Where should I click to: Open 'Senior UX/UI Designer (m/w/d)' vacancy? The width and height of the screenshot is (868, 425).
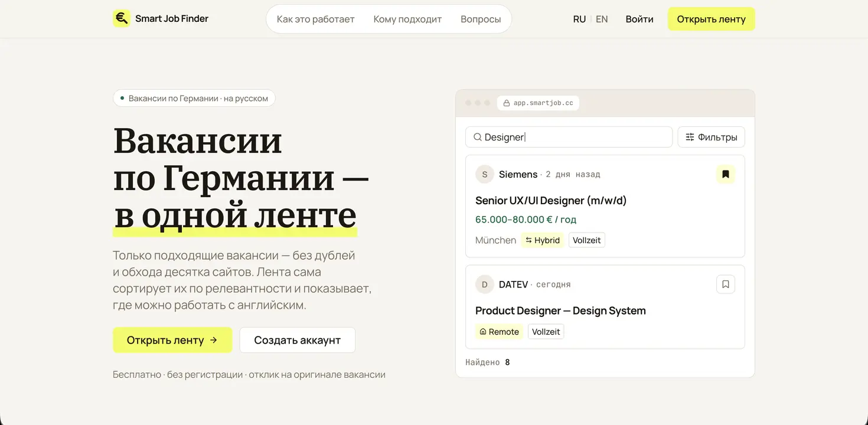(x=551, y=201)
